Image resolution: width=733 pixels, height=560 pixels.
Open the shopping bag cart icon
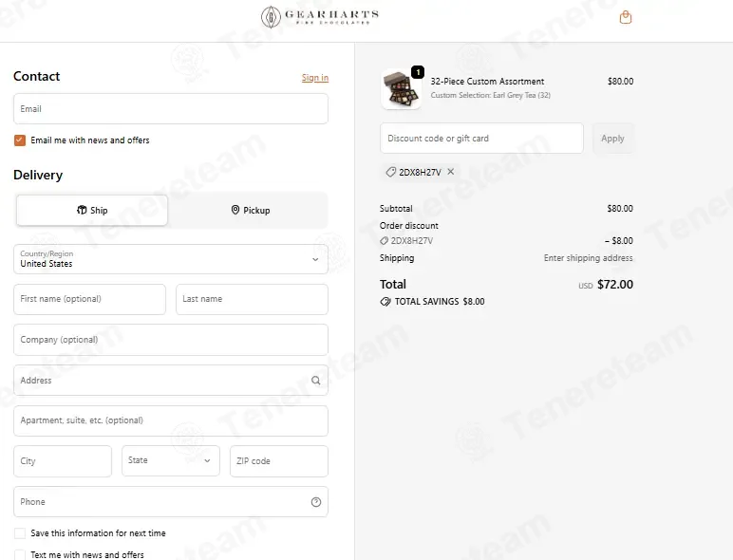coord(626,18)
